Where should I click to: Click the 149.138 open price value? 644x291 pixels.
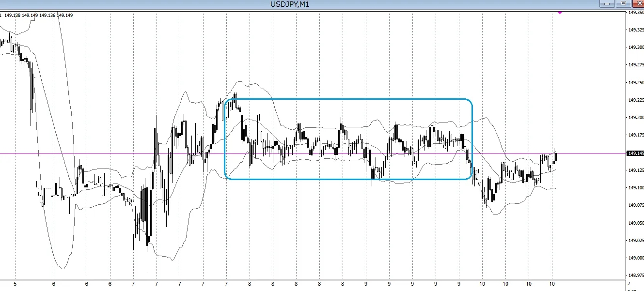[x=12, y=15]
